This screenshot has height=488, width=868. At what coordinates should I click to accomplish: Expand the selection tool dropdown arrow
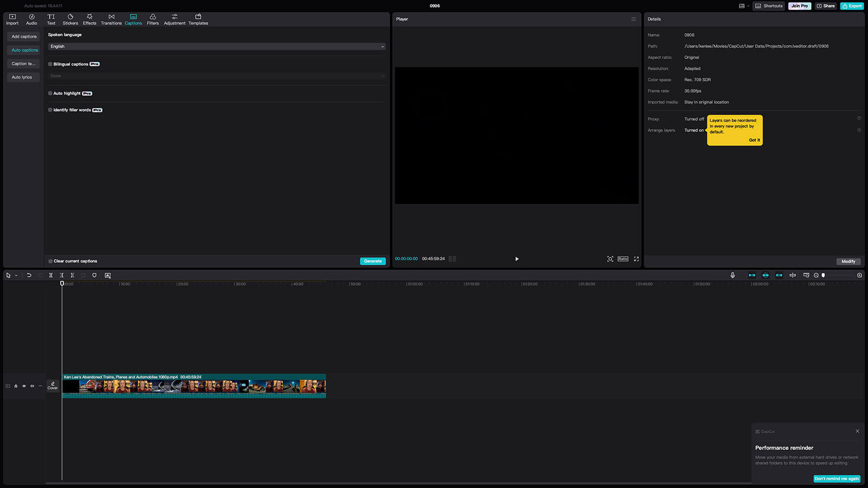[16, 275]
